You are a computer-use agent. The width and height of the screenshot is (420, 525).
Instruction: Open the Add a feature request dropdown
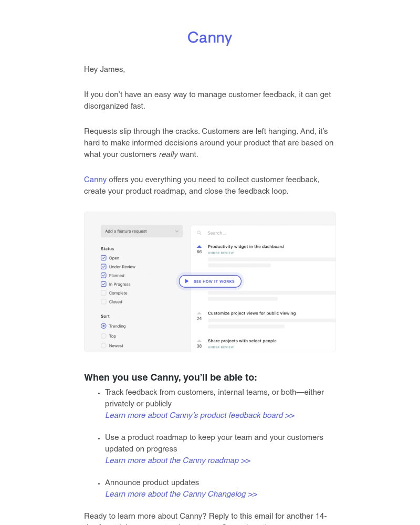pyautogui.click(x=142, y=231)
